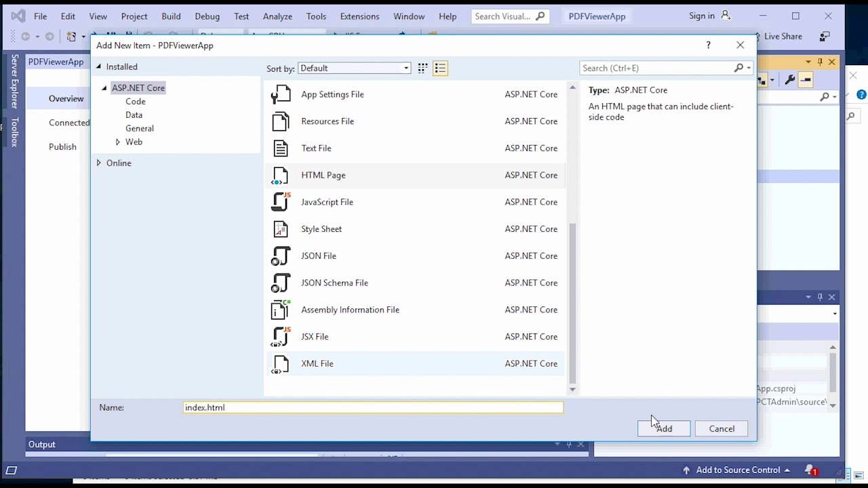Switch to small icons list view
Image resolution: width=868 pixels, height=488 pixels.
(440, 68)
